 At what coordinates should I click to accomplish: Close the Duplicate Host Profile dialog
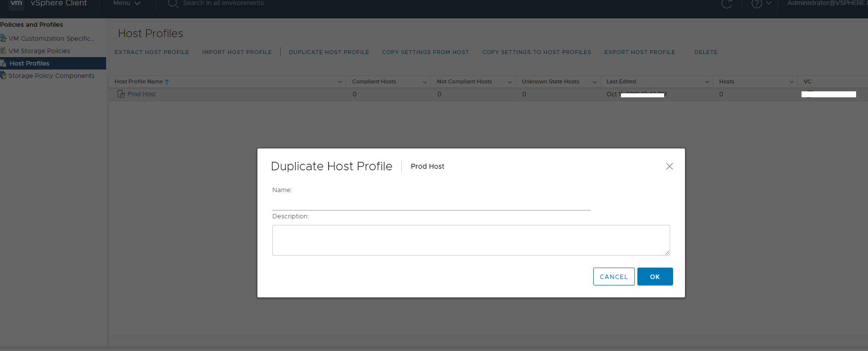[669, 166]
